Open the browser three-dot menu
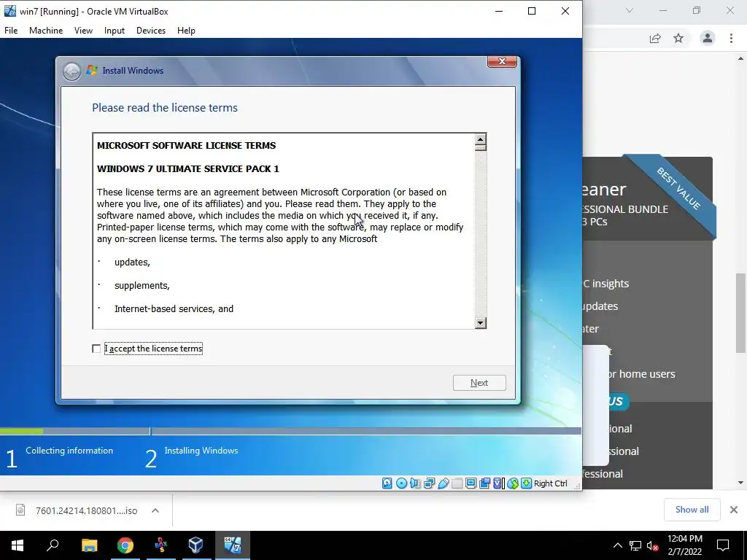747x560 pixels. (x=731, y=38)
